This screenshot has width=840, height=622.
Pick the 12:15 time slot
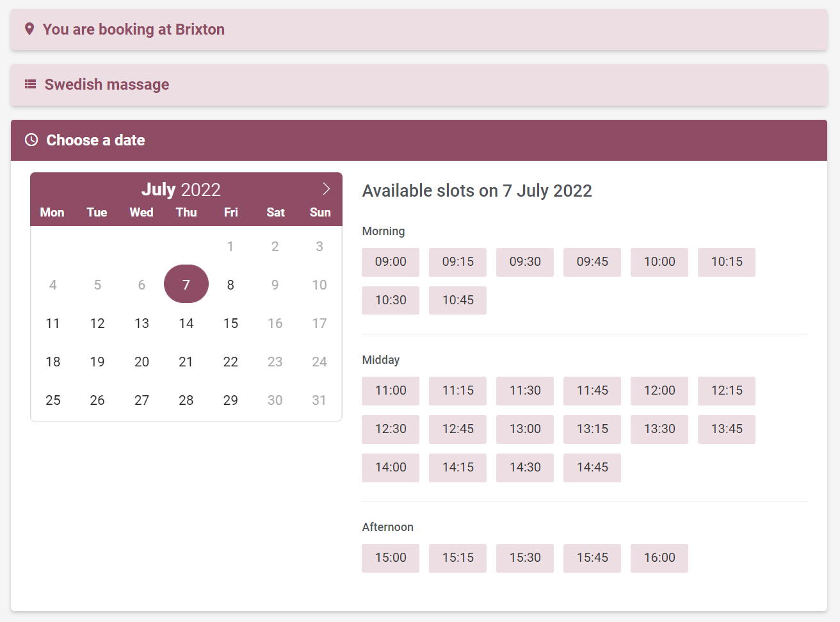coord(727,391)
